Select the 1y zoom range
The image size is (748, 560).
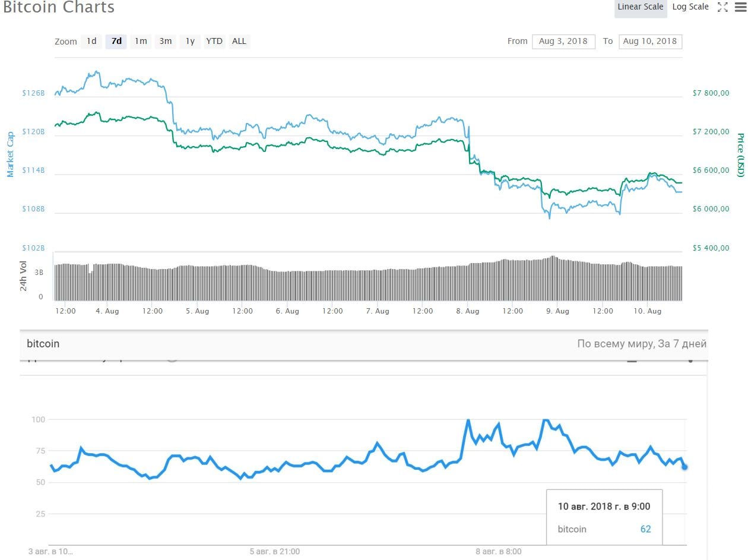(x=190, y=41)
